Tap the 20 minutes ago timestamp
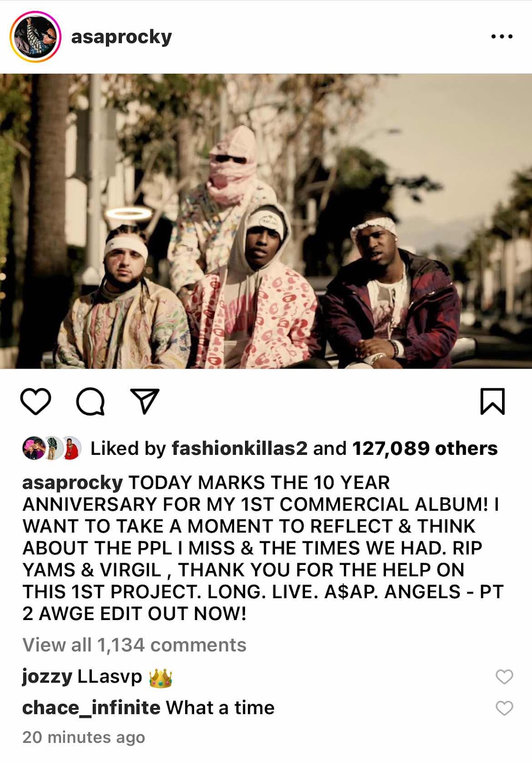This screenshot has height=762, width=532. tap(83, 737)
